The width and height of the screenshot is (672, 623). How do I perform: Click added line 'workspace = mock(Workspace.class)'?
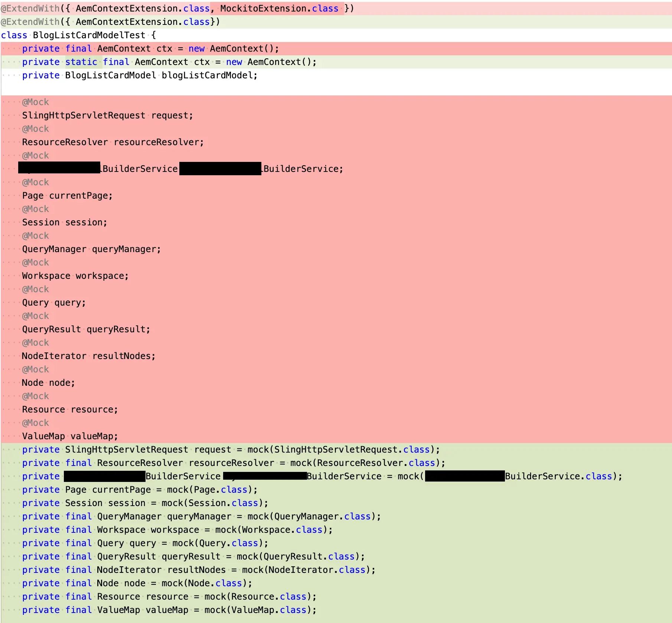pos(336,529)
